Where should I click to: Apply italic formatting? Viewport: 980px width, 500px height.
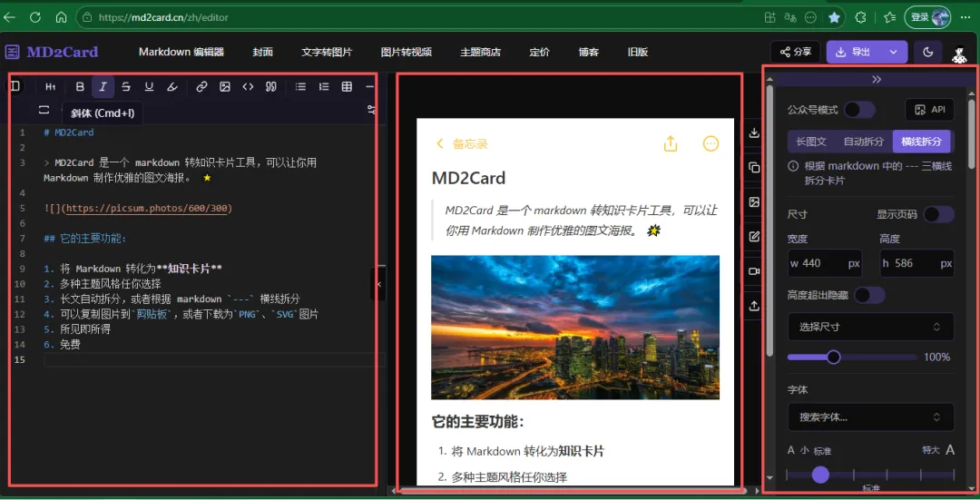(103, 87)
